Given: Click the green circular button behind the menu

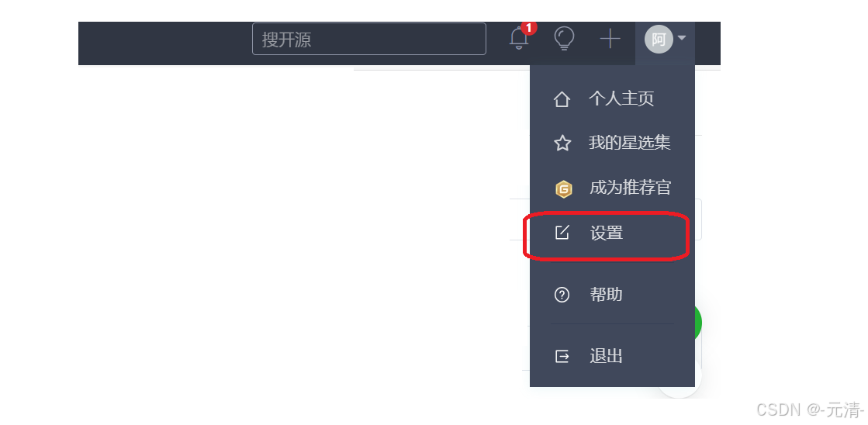Looking at the screenshot, I should coord(698,323).
